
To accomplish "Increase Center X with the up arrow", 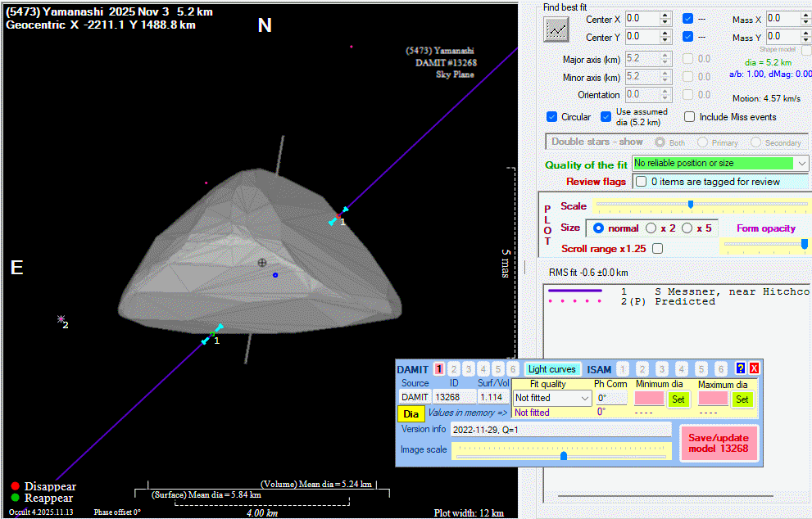I will point(665,14).
